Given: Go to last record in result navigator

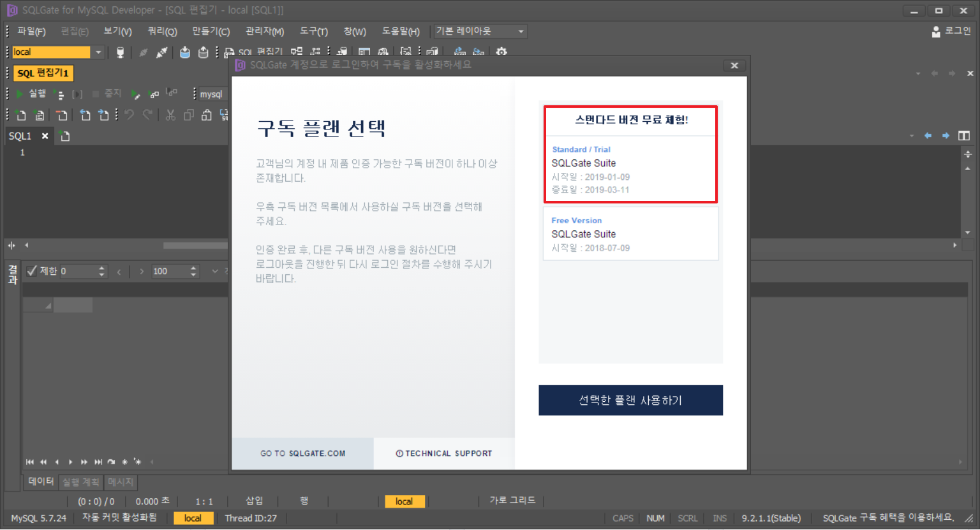Looking at the screenshot, I should coord(98,462).
